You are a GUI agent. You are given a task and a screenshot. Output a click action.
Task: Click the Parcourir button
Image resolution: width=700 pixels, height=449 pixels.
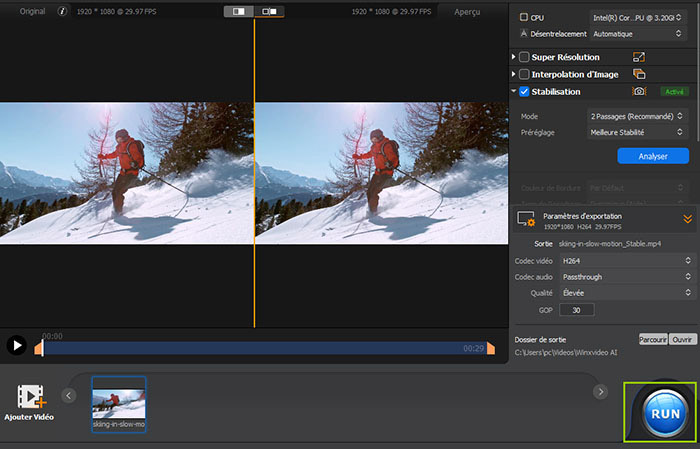pyautogui.click(x=653, y=340)
